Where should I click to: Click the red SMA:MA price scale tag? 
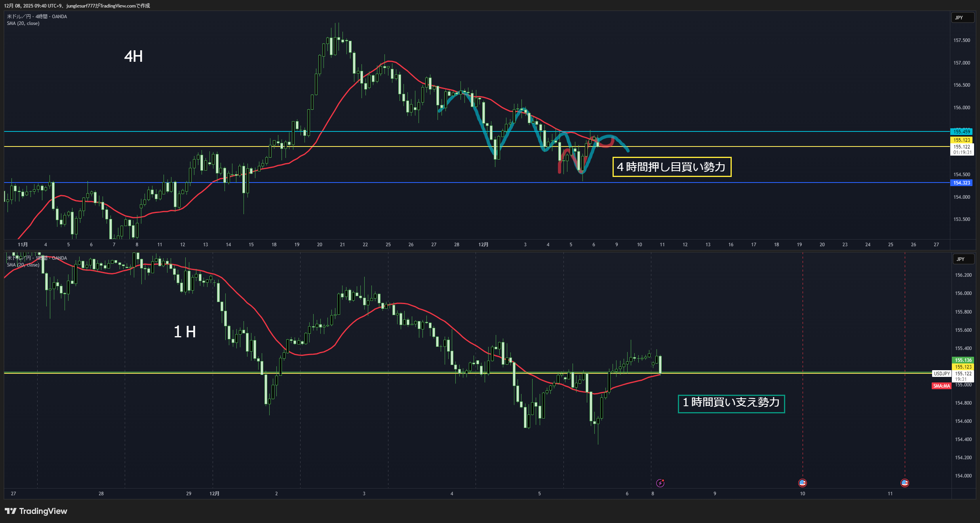pos(941,386)
